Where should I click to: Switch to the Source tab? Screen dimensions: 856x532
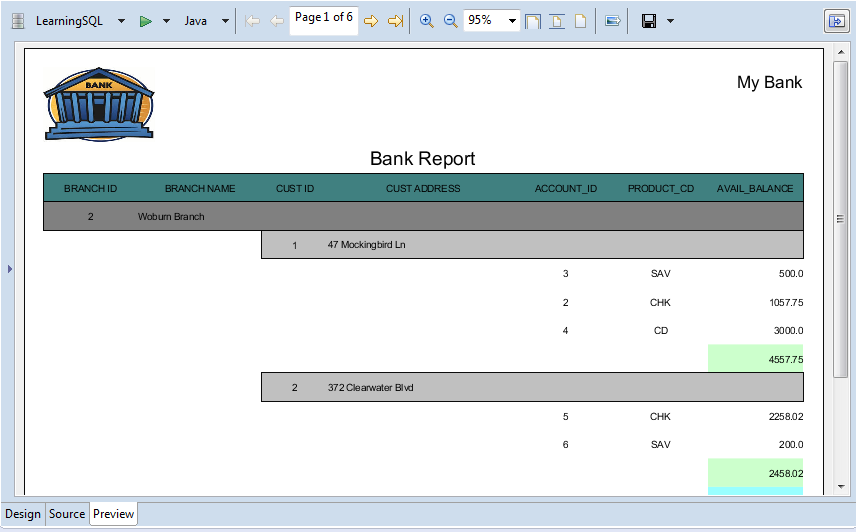[67, 514]
